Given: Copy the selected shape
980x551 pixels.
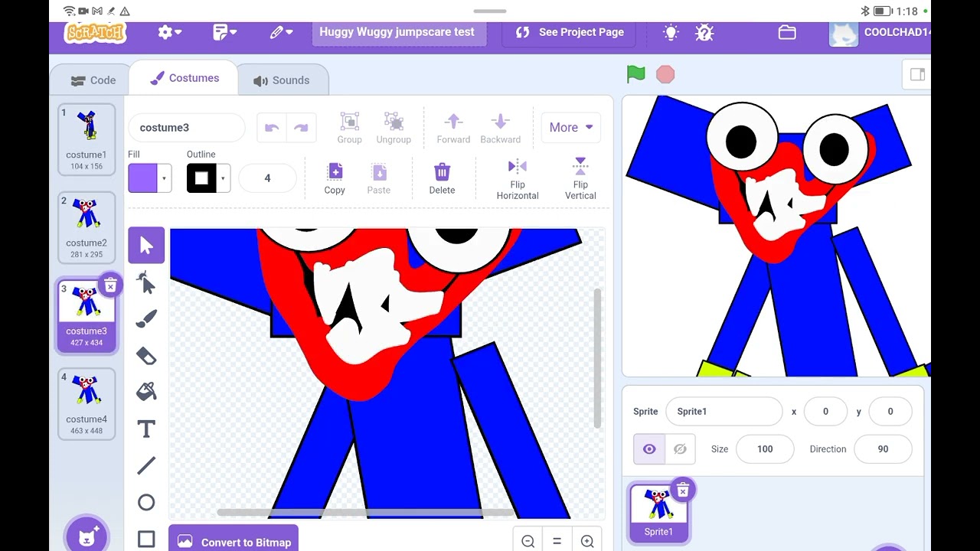Looking at the screenshot, I should tap(335, 178).
